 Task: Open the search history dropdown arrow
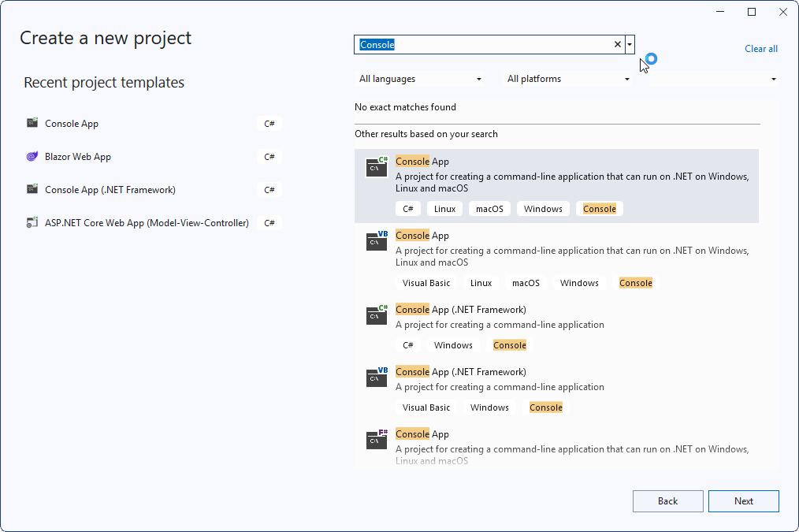pos(629,44)
